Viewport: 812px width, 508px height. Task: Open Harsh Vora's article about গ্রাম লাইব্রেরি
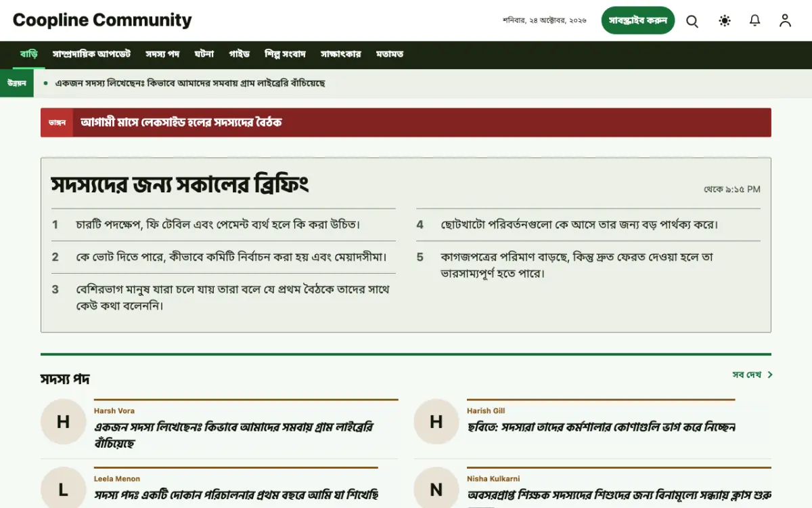coord(233,436)
